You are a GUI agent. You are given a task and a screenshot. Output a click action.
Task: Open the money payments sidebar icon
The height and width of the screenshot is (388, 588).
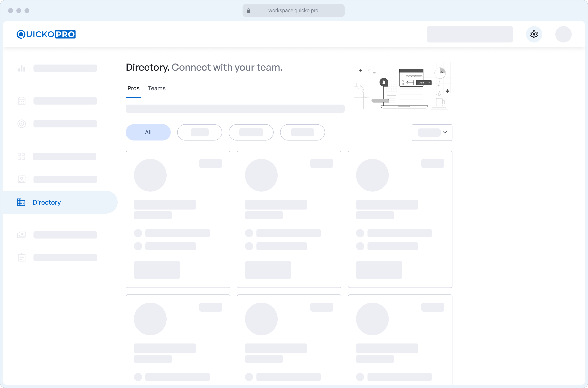coord(21,235)
